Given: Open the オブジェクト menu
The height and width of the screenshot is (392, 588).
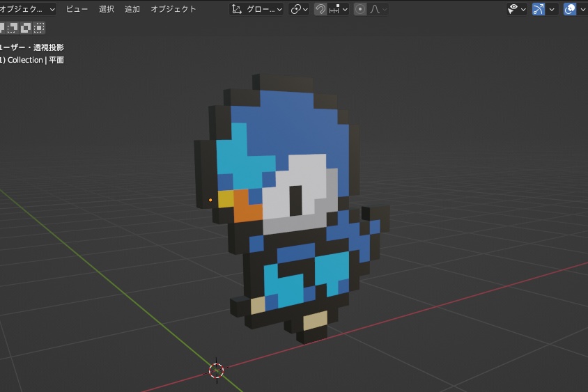Looking at the screenshot, I should tap(173, 9).
